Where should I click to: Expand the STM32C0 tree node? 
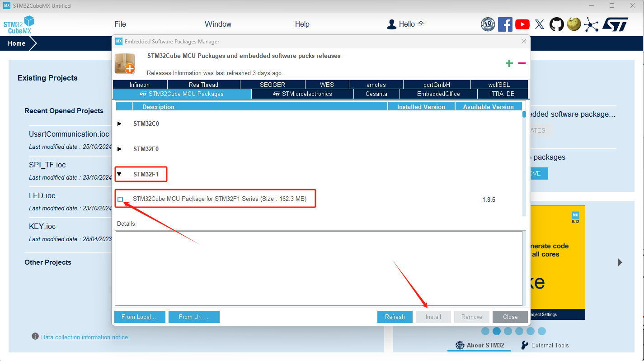coord(119,123)
